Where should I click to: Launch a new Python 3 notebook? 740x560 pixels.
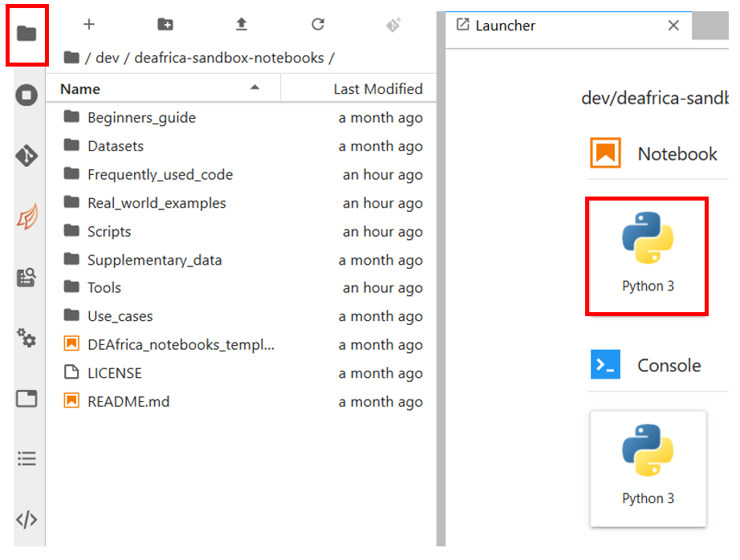click(x=647, y=254)
